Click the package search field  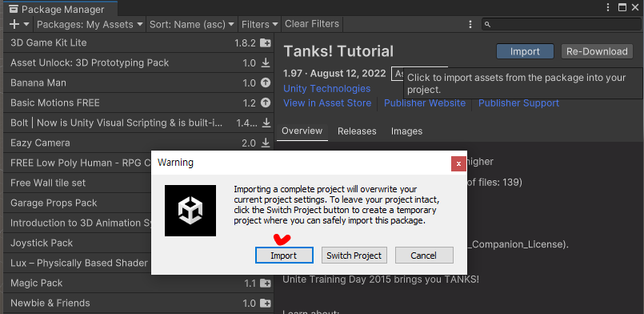561,25
